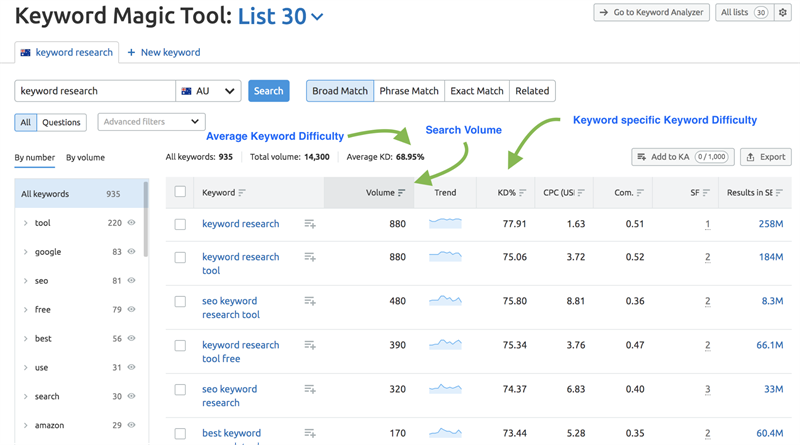The width and height of the screenshot is (800, 445).
Task: Click the keyword search input field
Action: (x=95, y=91)
